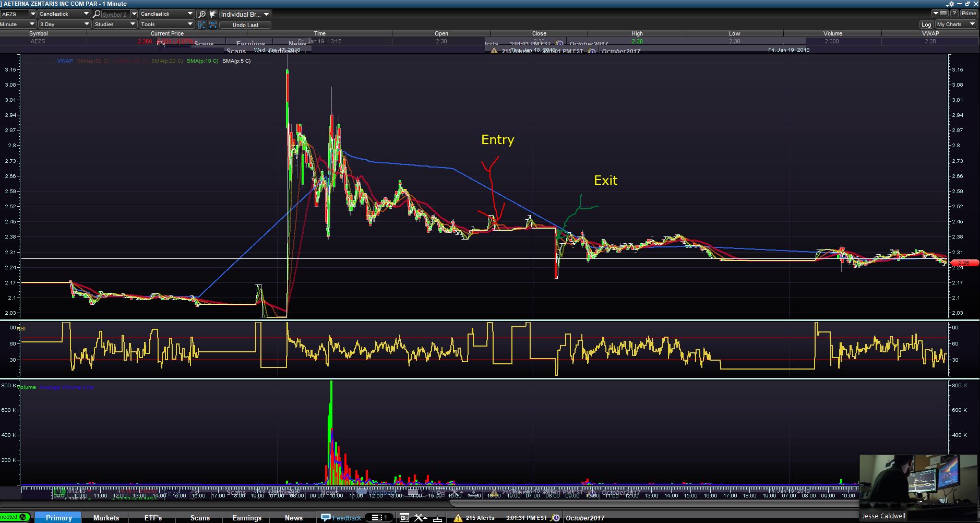
Task: Click the 3:01:31 PM EST clock text
Action: 527,518
